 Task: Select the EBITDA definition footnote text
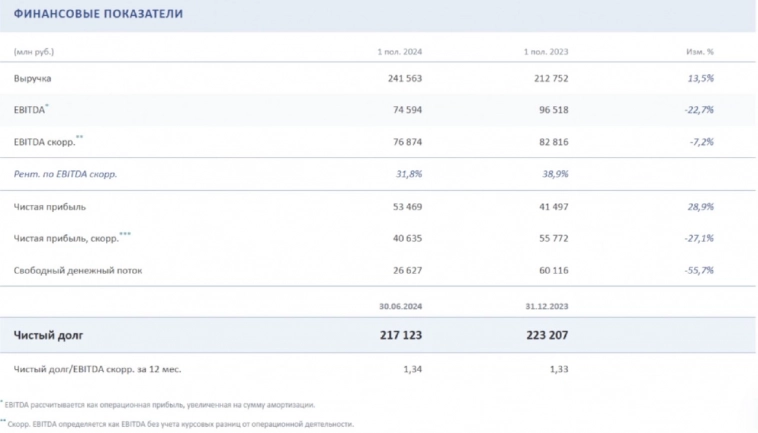160,405
